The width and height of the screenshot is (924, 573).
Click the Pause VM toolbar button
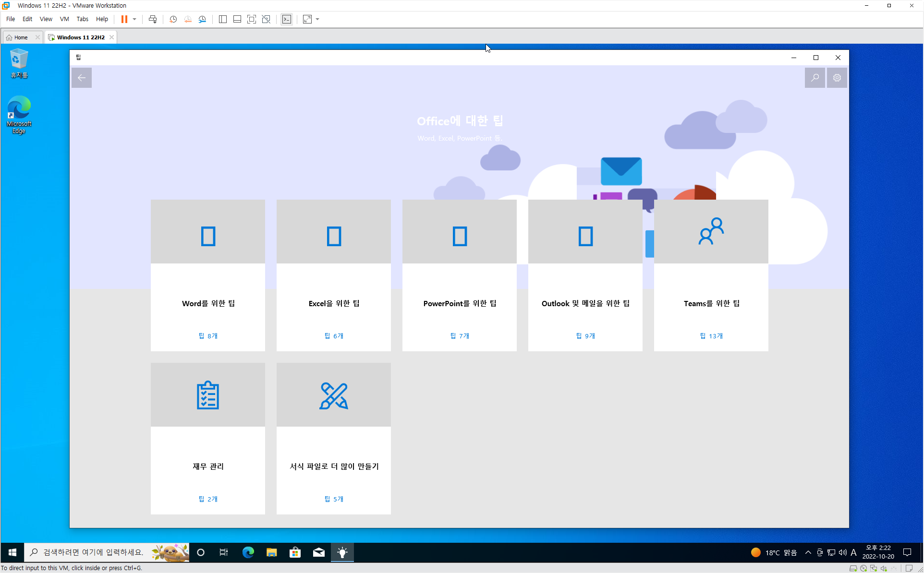(x=124, y=19)
